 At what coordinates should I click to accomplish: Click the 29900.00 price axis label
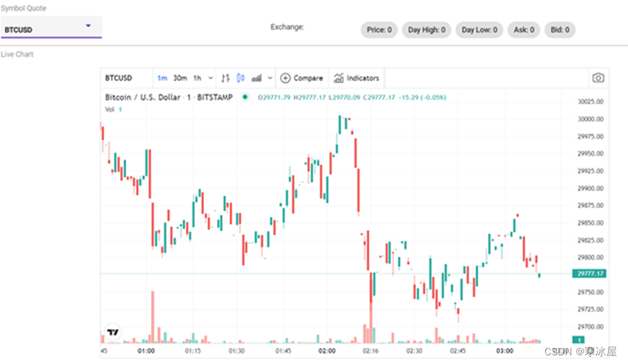[x=590, y=189]
